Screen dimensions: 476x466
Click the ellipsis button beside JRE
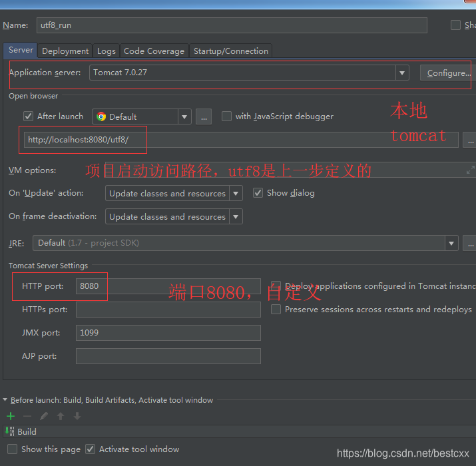coord(469,243)
